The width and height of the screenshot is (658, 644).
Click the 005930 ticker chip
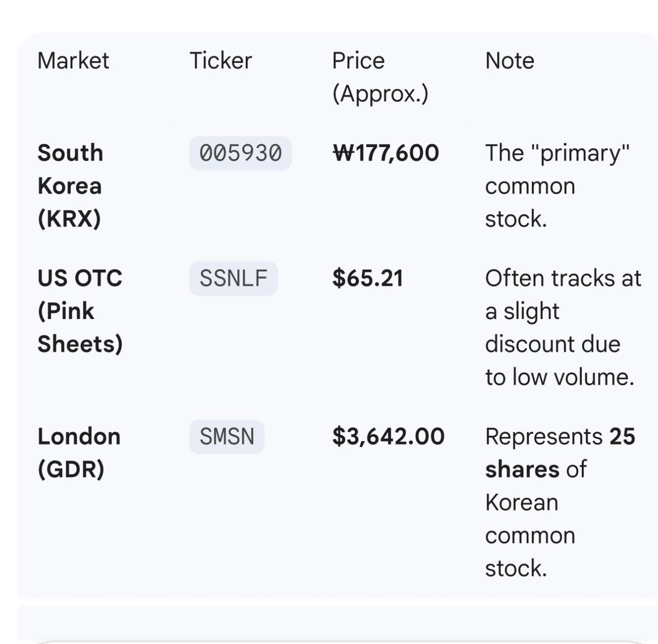click(240, 153)
